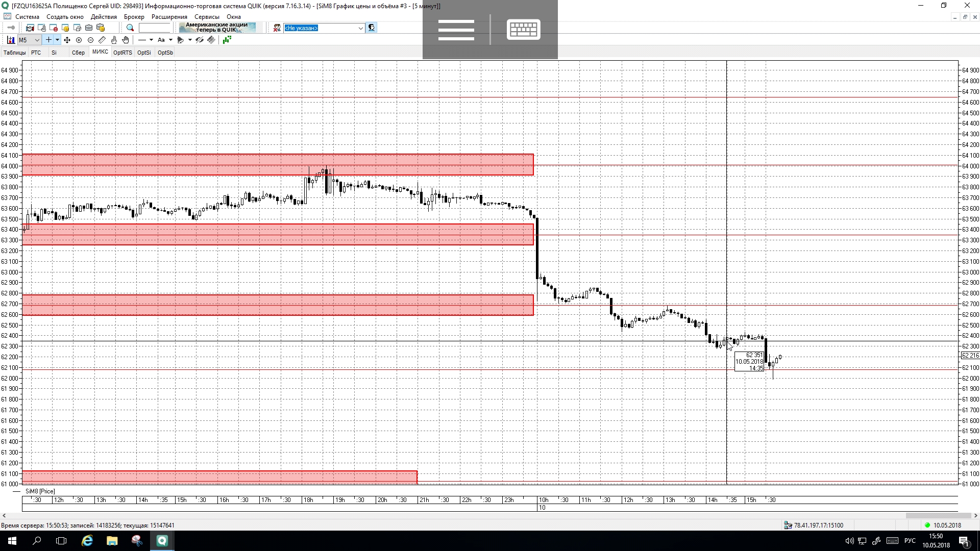Open the <Не указан> client code combo box
Screen dimensions: 980x551
[324, 28]
